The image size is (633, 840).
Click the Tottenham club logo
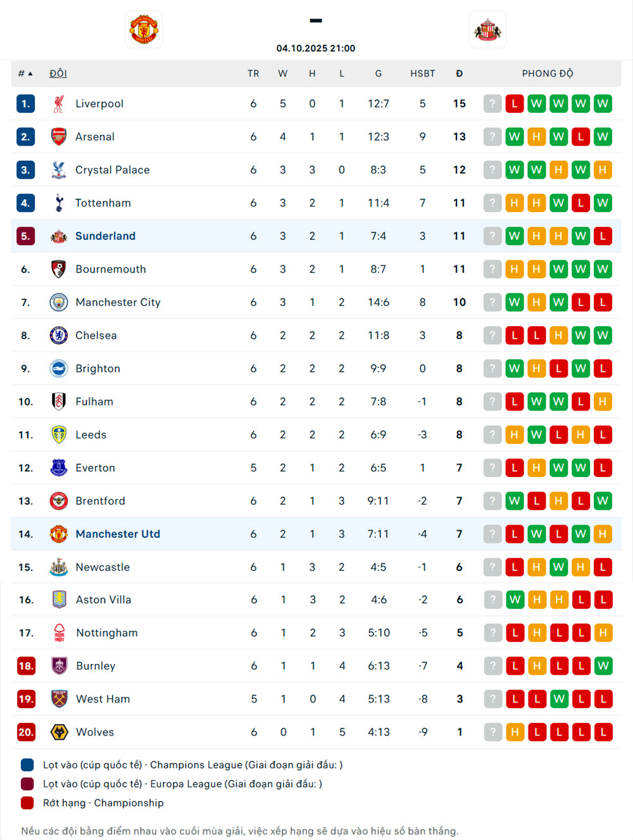pos(59,203)
